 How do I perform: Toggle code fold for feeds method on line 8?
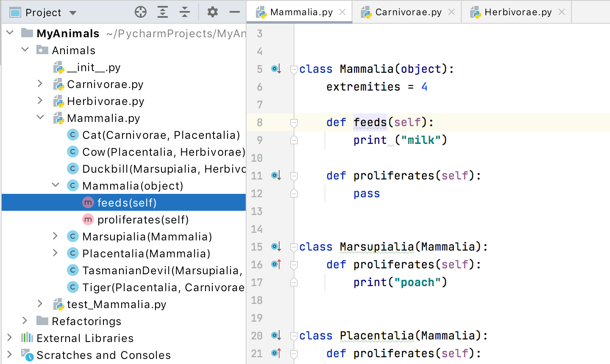294,123
